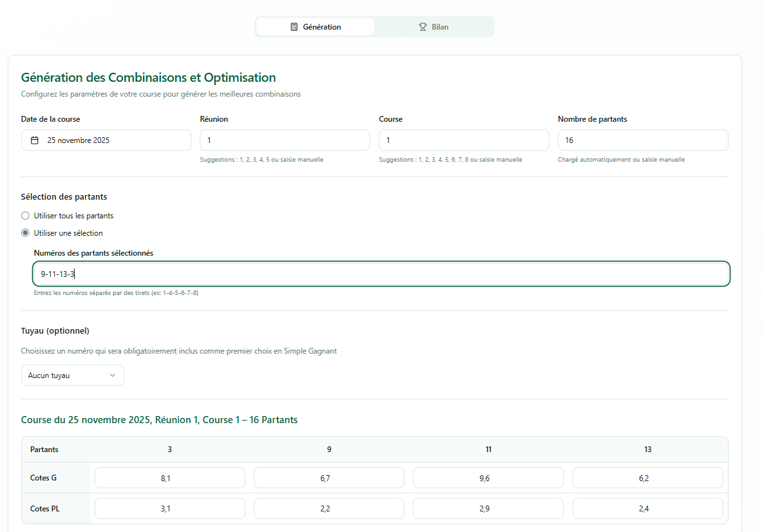Open the date picker showing 25 novembre 2025
This screenshot has width=762, height=532.
point(106,140)
